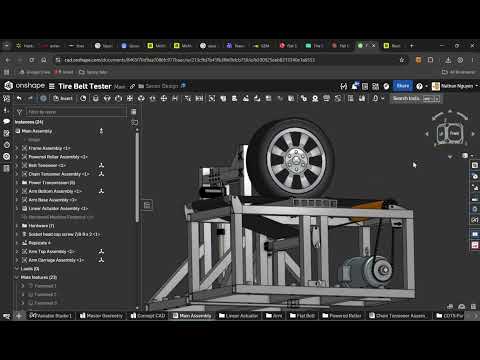Click the app store grid icon
This screenshot has width=480, height=360.
click(375, 86)
